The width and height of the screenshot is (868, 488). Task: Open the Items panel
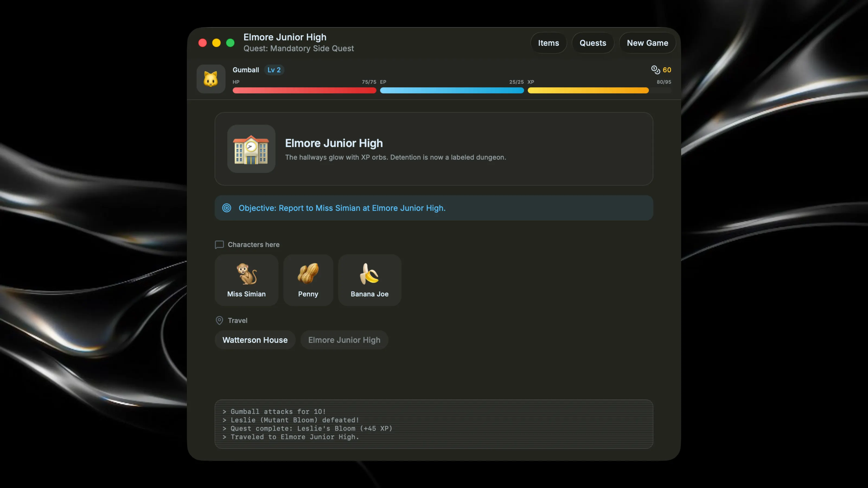click(x=548, y=43)
